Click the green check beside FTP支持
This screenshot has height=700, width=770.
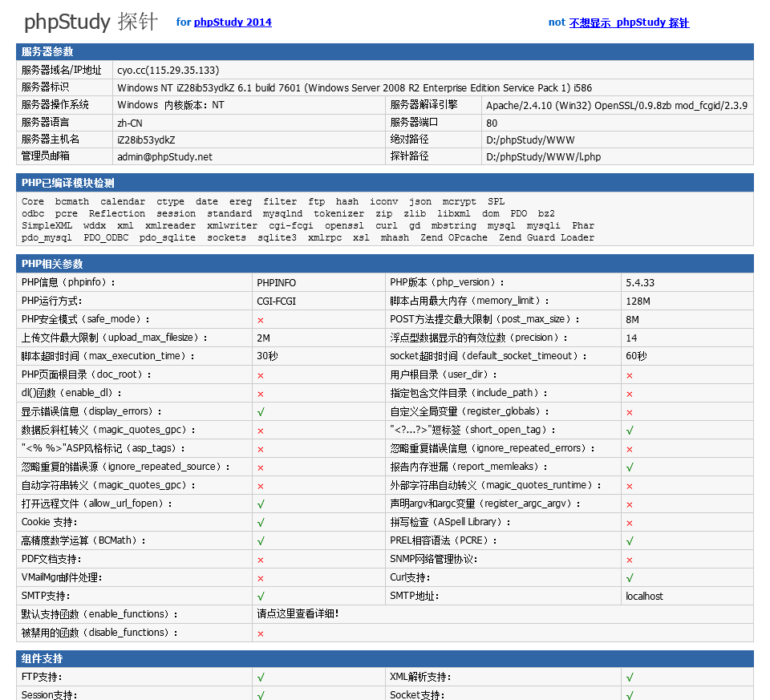pos(261,678)
